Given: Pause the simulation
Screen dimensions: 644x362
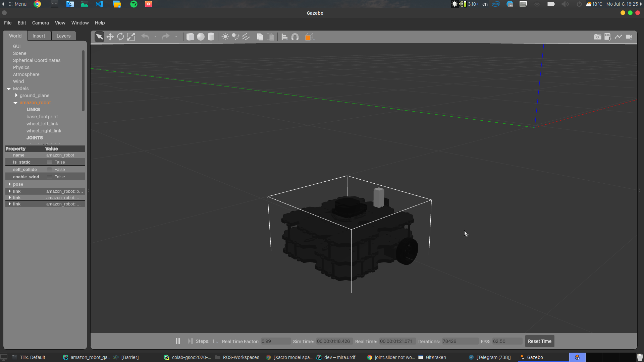Looking at the screenshot, I should click(x=178, y=341).
